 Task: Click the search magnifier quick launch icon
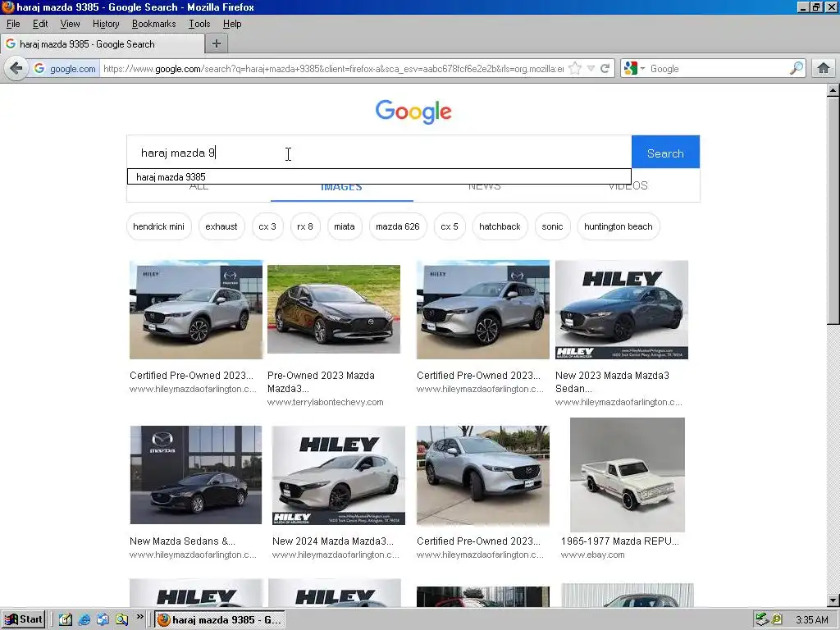[x=121, y=620]
